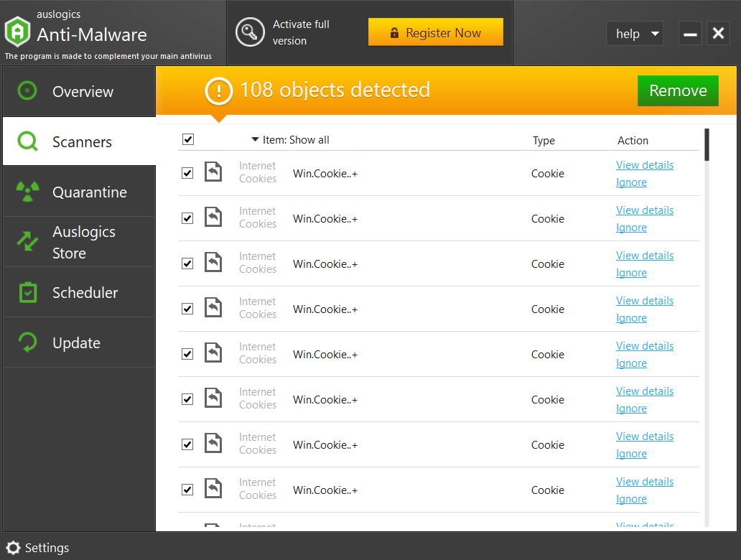741x560 pixels.
Task: Click the Scheduler clipboard icon
Action: click(27, 292)
